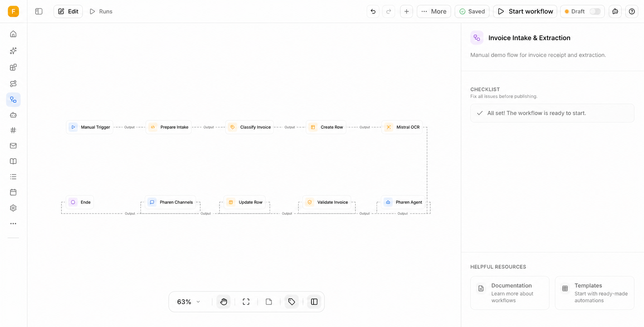This screenshot has height=327, width=644.
Task: Add a new node with plus button
Action: tap(407, 11)
